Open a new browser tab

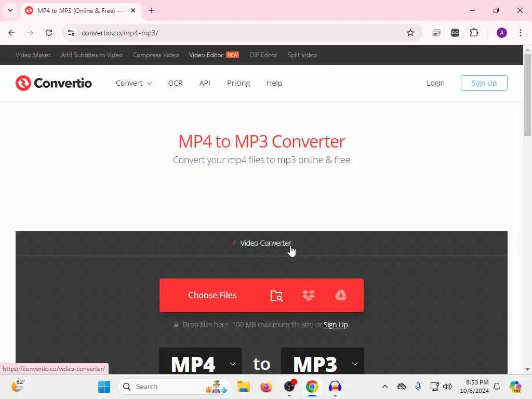(152, 10)
